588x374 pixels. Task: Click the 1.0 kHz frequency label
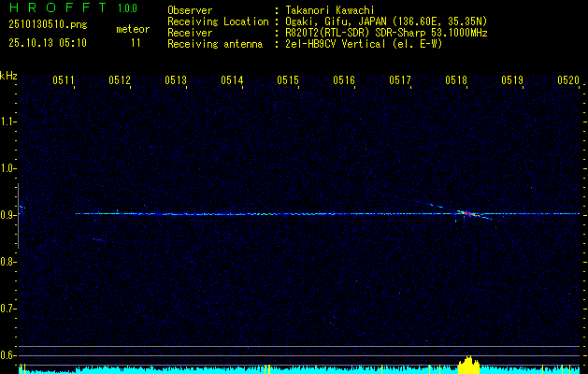(x=7, y=168)
